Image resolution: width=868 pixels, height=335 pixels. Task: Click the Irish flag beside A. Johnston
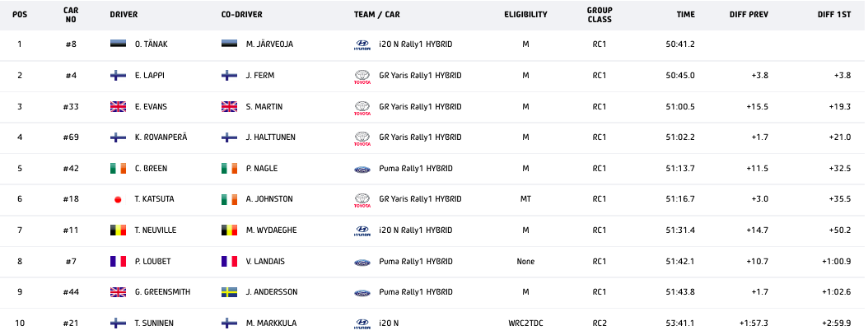coord(230,199)
